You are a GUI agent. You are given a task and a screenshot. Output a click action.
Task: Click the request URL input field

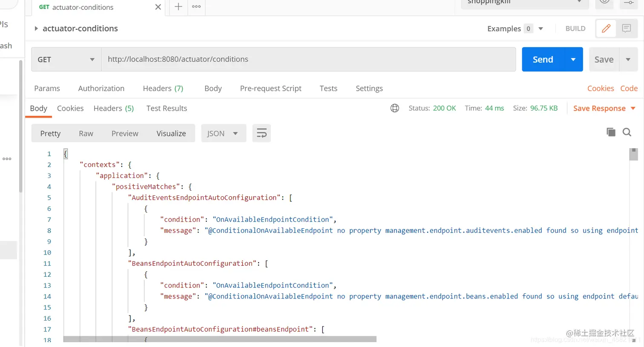click(308, 59)
